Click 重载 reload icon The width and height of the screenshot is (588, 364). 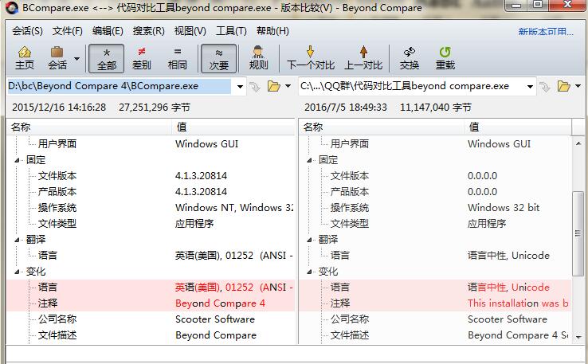(x=445, y=58)
